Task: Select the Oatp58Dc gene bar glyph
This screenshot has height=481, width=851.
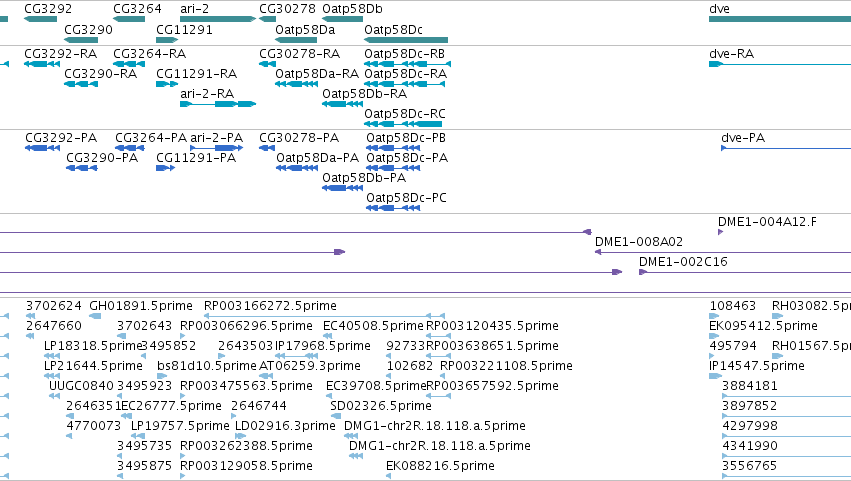Action: click(x=406, y=40)
